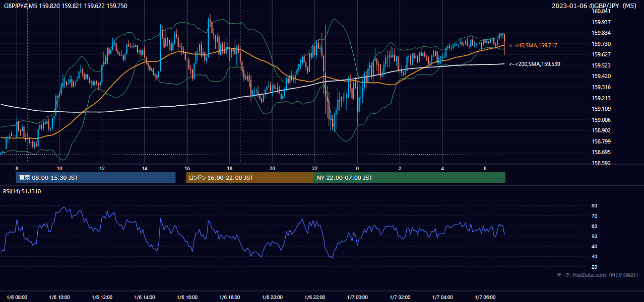The width and height of the screenshot is (644, 302).
Task: Click price axis value 159.316
Action: pyautogui.click(x=602, y=87)
